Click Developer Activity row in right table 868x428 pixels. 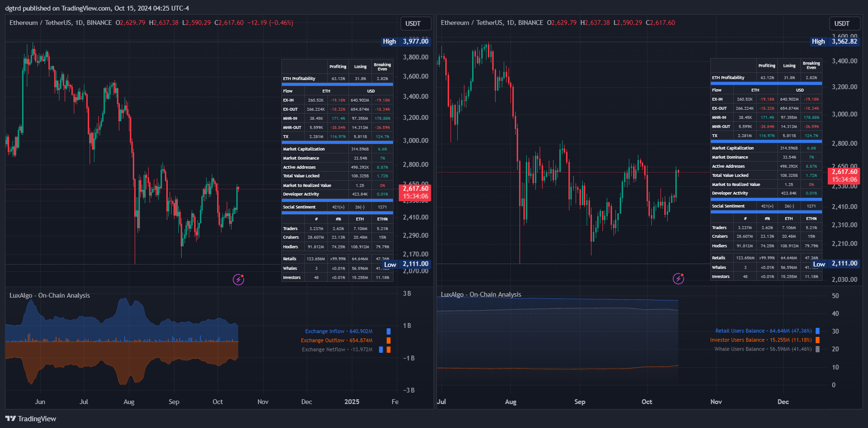pos(766,193)
